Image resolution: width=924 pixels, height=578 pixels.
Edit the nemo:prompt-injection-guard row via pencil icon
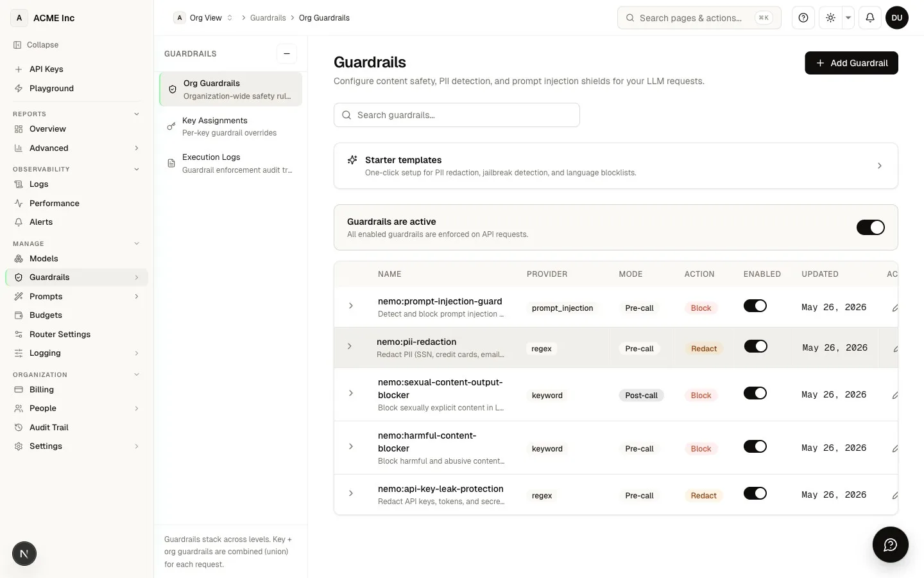(895, 308)
